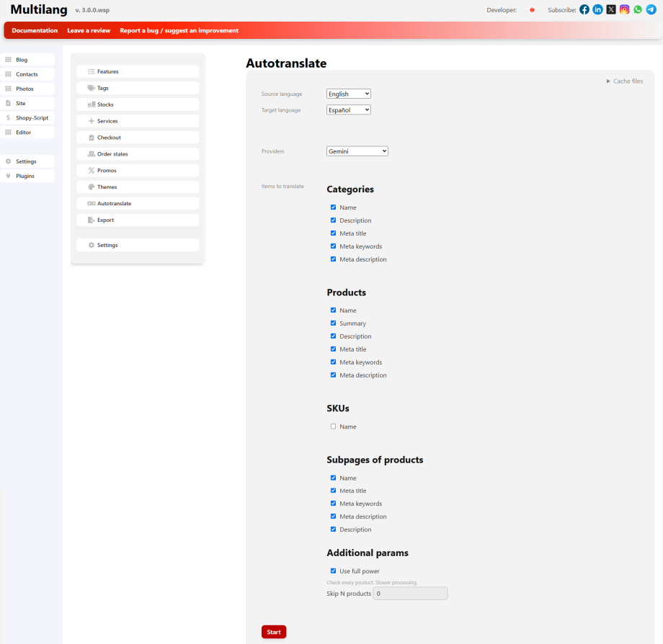Open the WhatsApp subscribe icon
663x644 pixels.
(638, 9)
